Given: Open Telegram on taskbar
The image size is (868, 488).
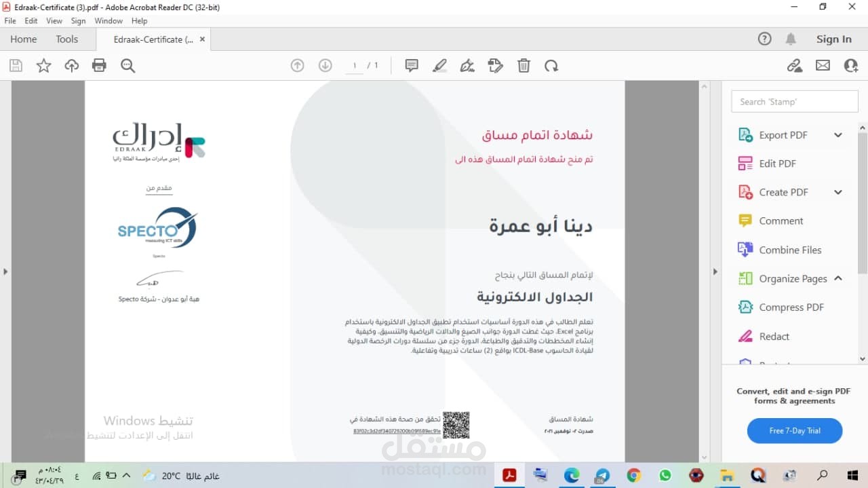Looking at the screenshot, I should click(x=602, y=476).
